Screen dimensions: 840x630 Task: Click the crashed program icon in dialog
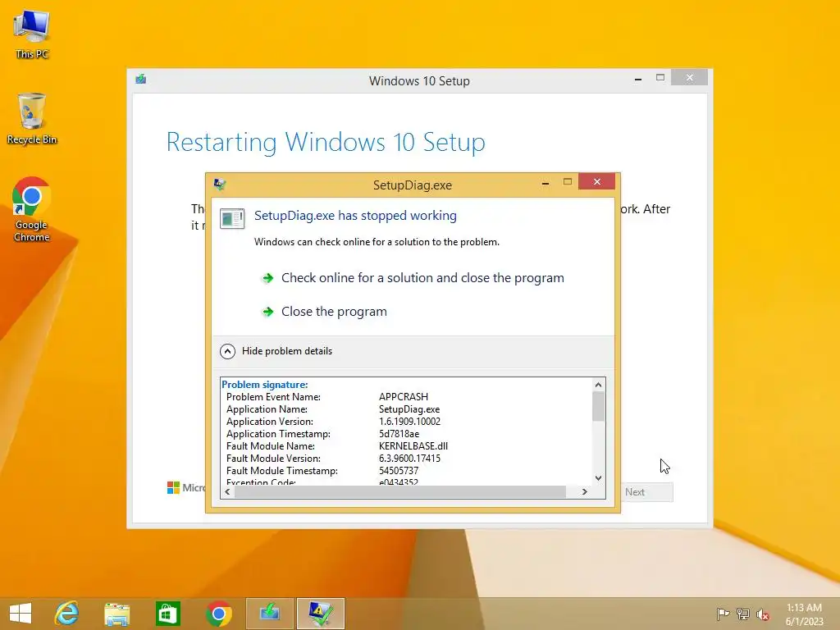pyautogui.click(x=232, y=218)
